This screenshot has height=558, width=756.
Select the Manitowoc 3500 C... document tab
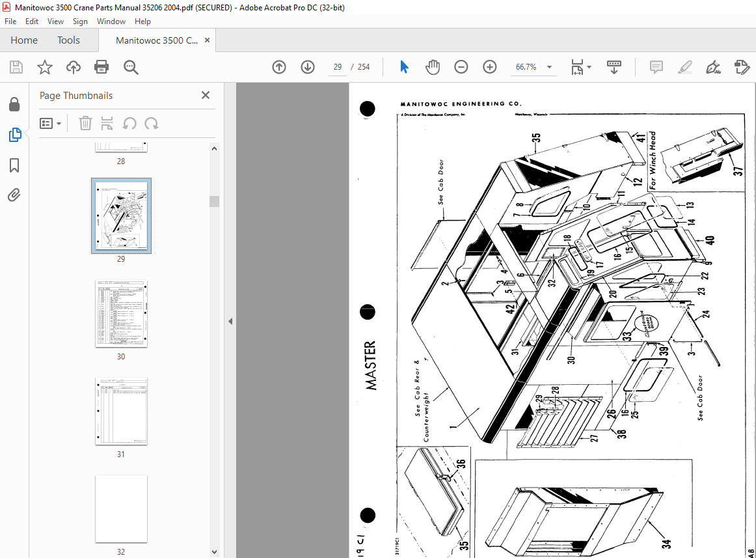tap(156, 40)
